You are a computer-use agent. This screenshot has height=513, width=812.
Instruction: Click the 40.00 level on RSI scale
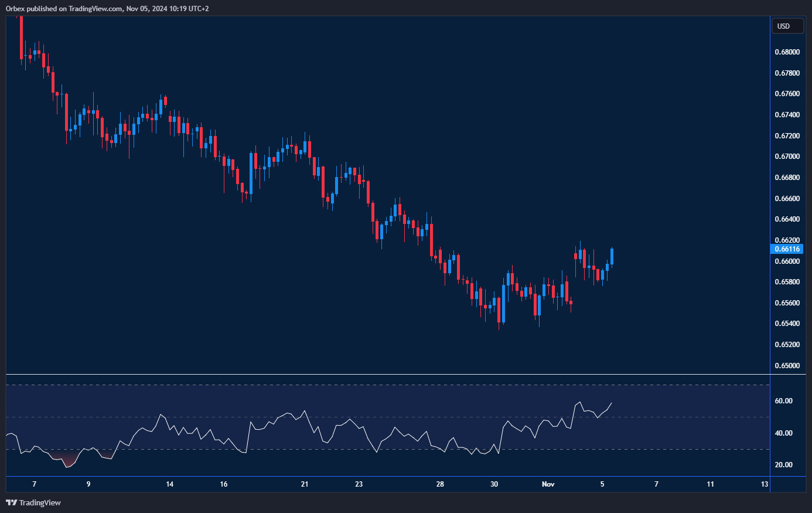783,433
